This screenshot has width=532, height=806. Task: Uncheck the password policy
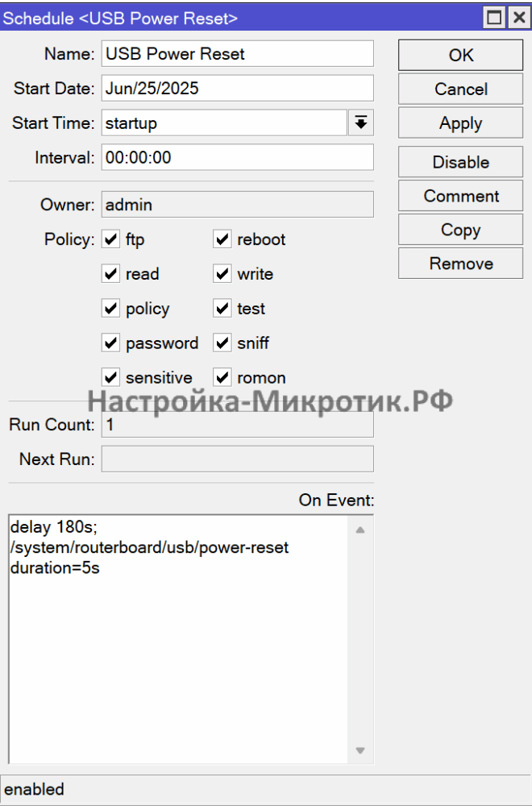[111, 343]
